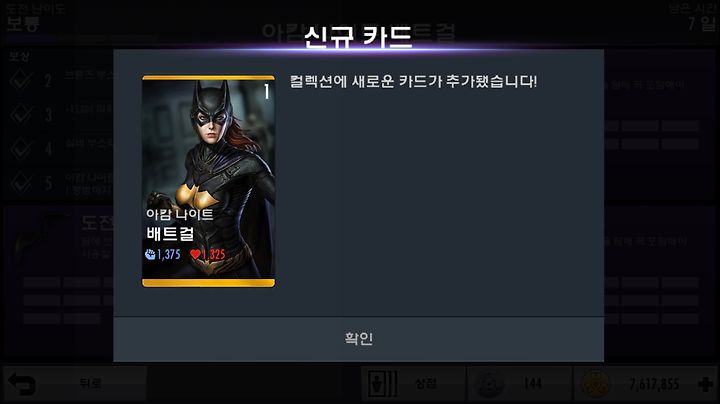
Task: Tap the gold power credits coin icon
Action: pyautogui.click(x=596, y=384)
